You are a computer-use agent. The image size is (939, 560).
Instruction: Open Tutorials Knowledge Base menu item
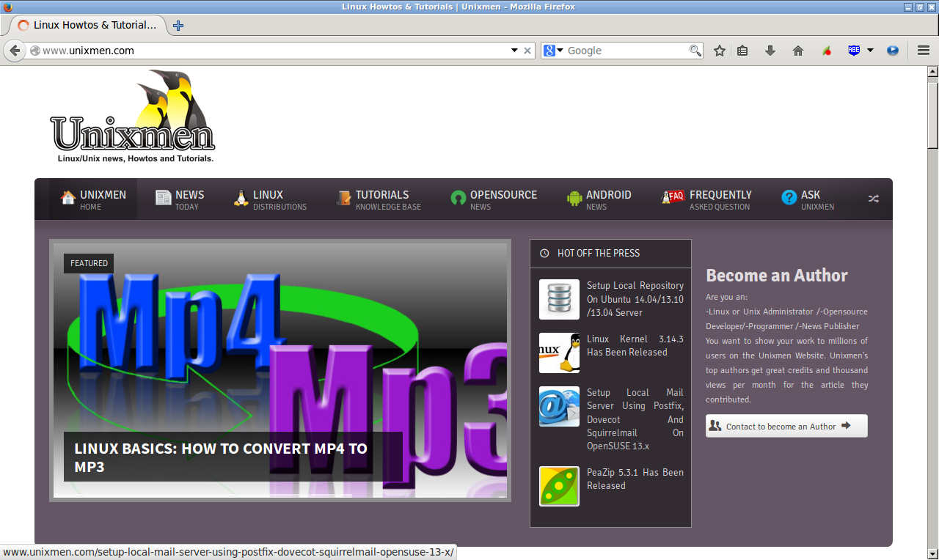(x=379, y=199)
